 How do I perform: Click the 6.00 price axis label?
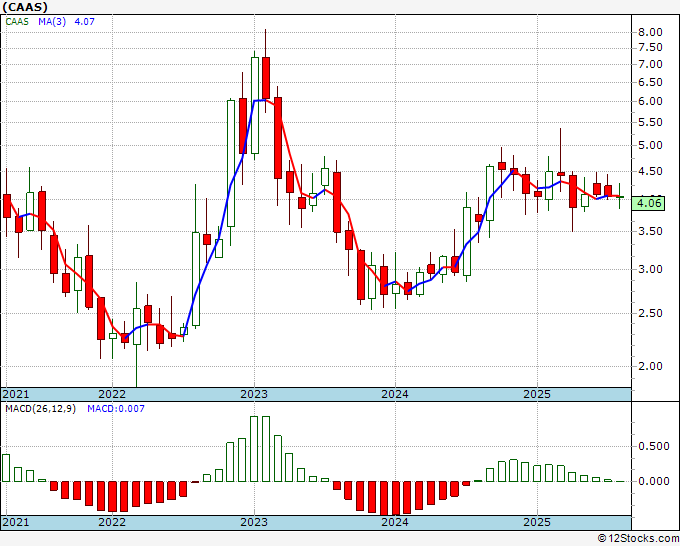point(650,101)
